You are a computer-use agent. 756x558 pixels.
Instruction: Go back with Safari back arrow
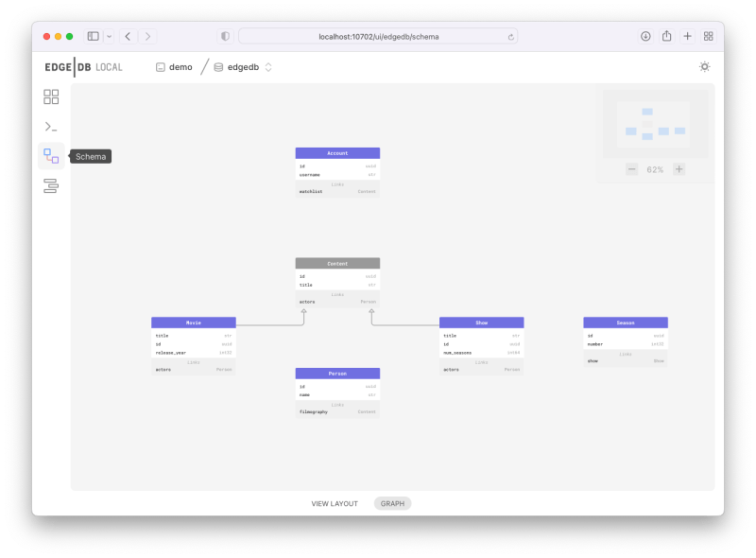click(x=128, y=36)
